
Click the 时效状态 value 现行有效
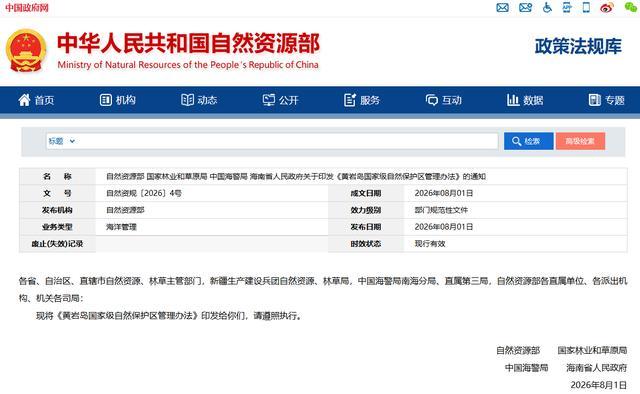click(x=430, y=244)
